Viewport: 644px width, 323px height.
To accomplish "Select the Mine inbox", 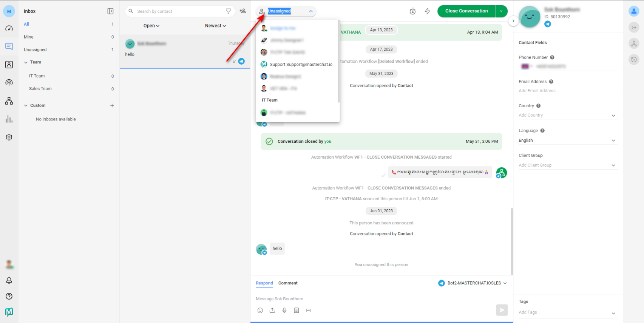I will tap(69, 37).
